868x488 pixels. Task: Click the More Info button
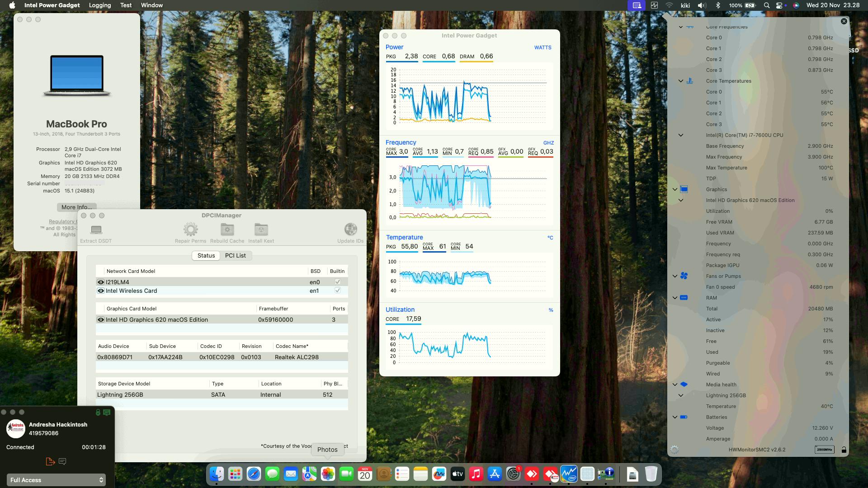point(76,207)
